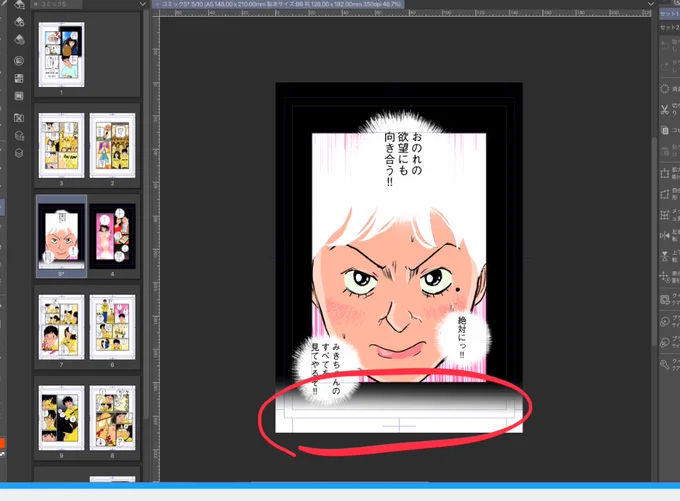Toggle the Quick Mask icon

pyautogui.click(x=665, y=299)
